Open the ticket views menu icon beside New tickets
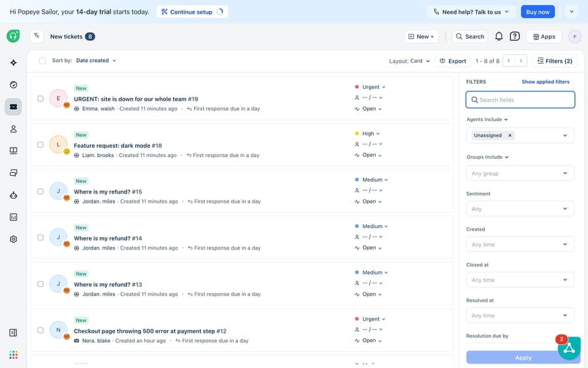588x368 pixels. point(37,36)
